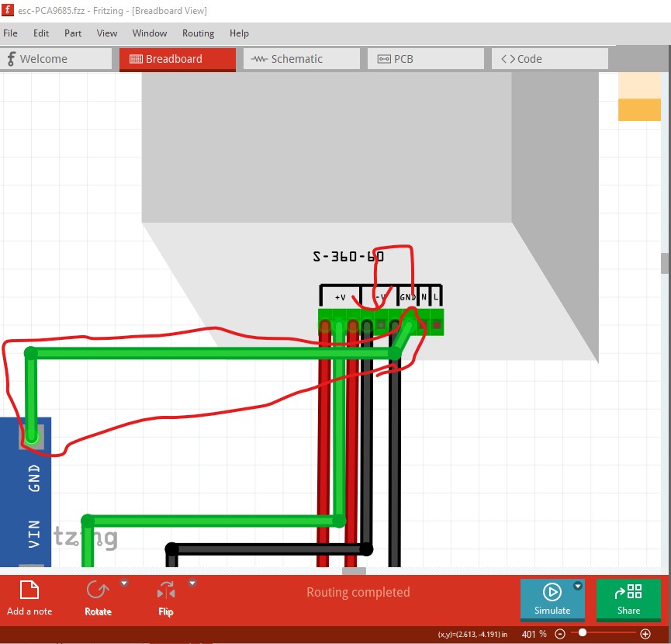Click the 401 % zoom level field
Screen dimensions: 671x644
coord(534,634)
